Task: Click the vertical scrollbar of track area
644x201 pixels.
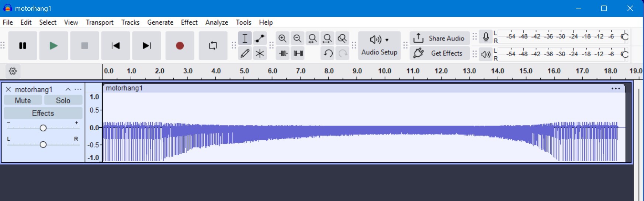Action: [x=639, y=140]
